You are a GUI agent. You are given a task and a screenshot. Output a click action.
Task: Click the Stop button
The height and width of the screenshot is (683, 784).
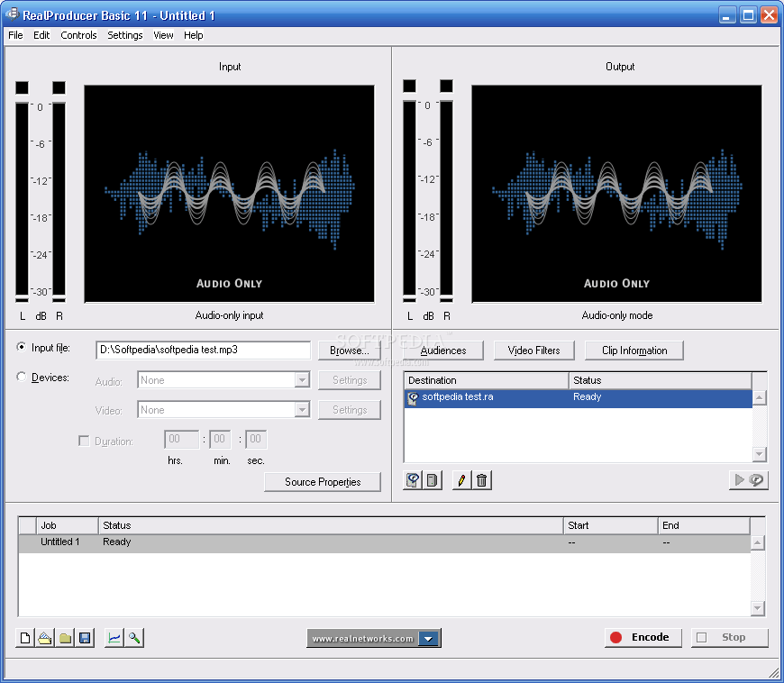pos(730,638)
